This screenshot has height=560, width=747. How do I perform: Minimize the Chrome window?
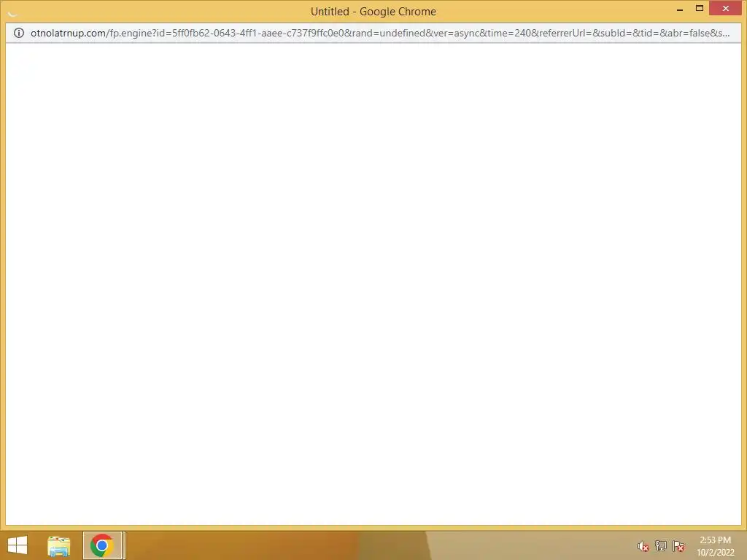click(680, 9)
